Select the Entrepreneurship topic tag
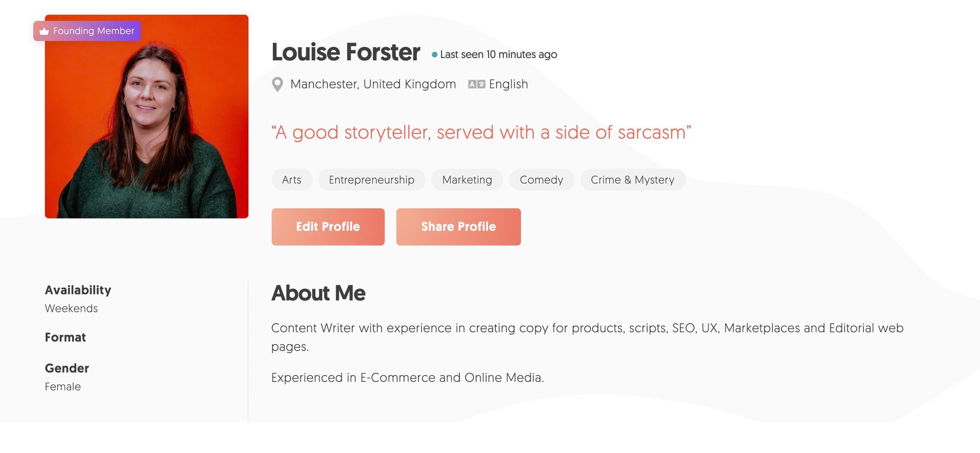The image size is (980, 453). pyautogui.click(x=371, y=179)
